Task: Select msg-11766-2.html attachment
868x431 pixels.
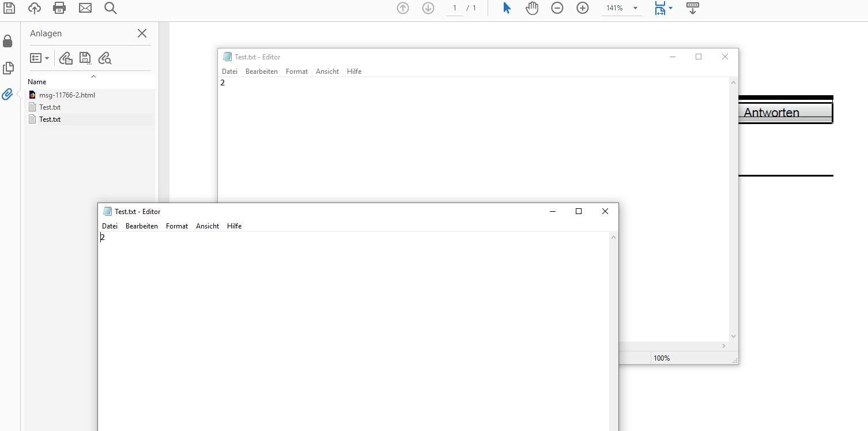Action: coord(67,95)
